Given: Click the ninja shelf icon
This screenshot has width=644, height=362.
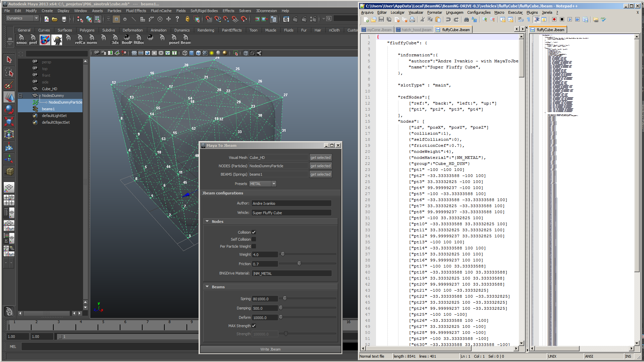Looking at the screenshot, I should 57,40.
